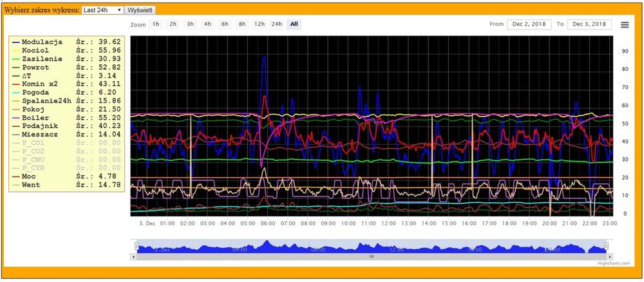Open the chart context hamburger menu

[624, 24]
